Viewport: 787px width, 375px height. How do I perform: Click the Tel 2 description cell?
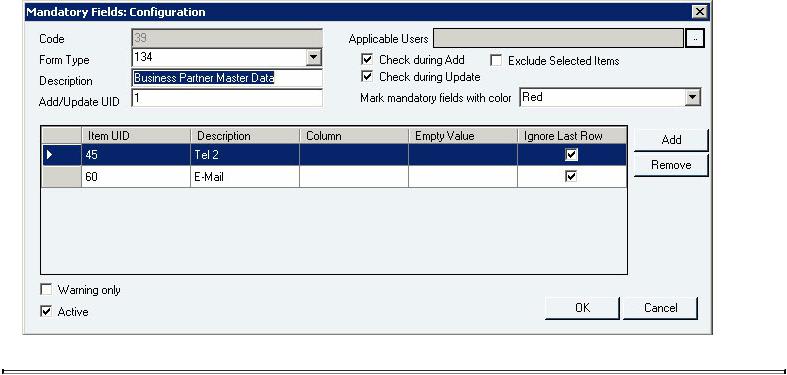tap(245, 155)
